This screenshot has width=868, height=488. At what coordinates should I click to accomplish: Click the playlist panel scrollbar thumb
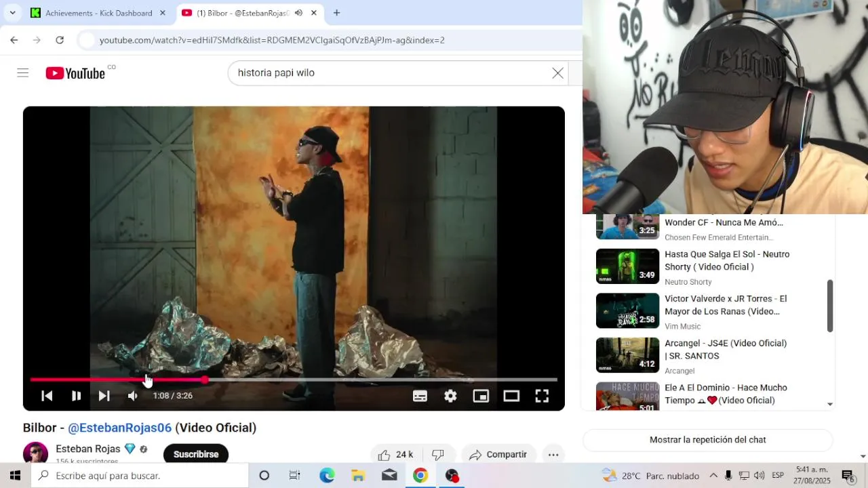click(830, 306)
